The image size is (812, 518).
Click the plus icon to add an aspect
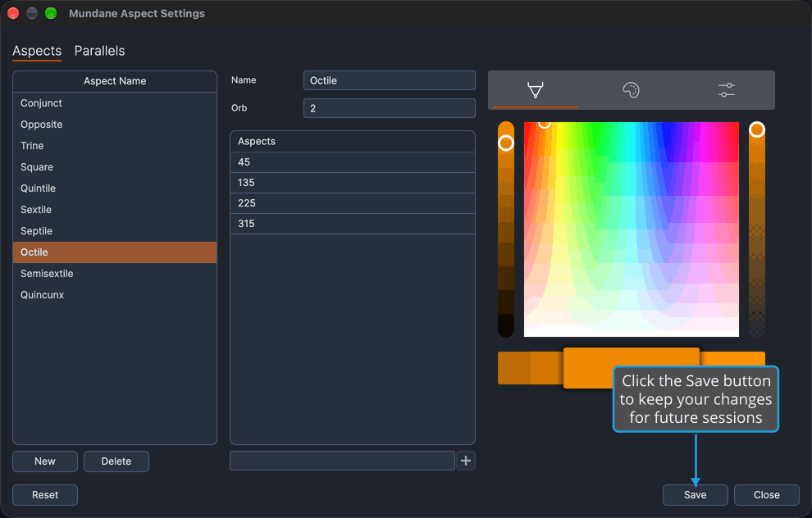466,461
